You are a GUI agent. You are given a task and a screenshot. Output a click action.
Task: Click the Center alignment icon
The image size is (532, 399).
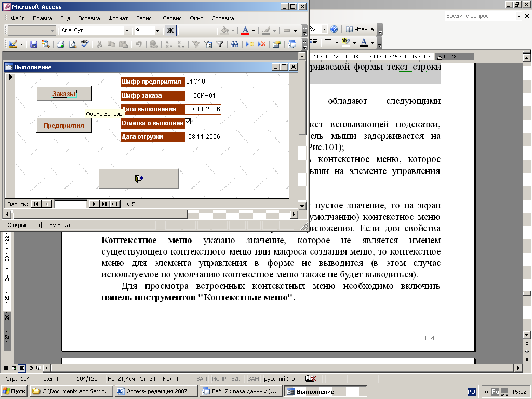[197, 30]
